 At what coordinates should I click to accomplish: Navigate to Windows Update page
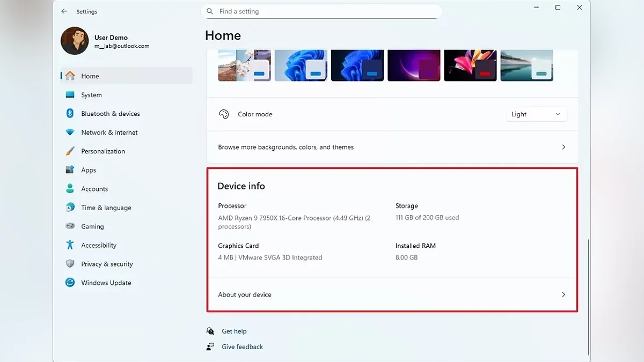pyautogui.click(x=126, y=283)
